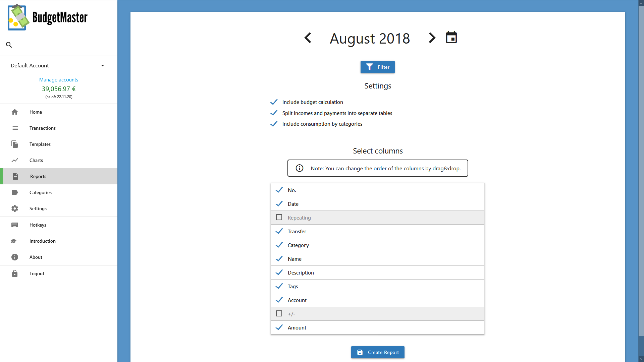Click the search magnifier icon
The width and height of the screenshot is (644, 362).
pos(9,45)
